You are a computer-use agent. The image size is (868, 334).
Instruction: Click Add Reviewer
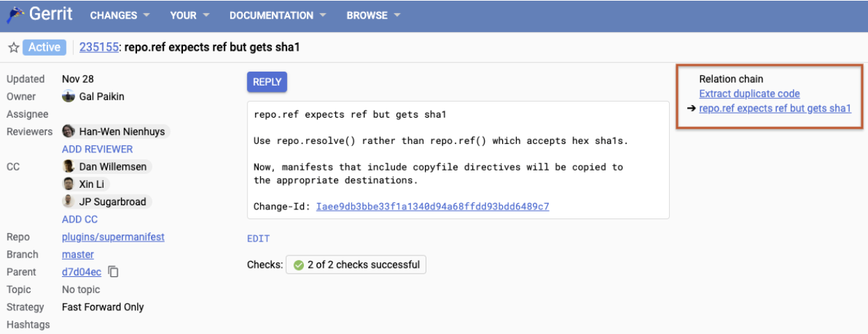97,149
